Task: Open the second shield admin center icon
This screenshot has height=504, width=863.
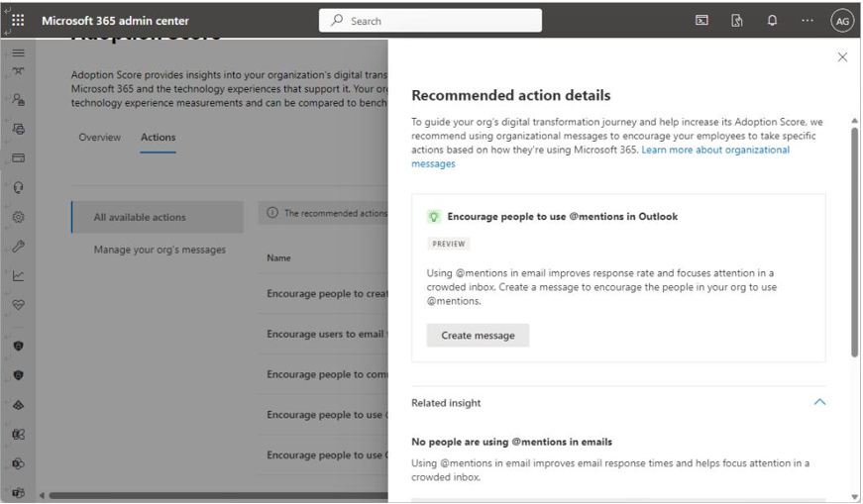Action: pos(18,375)
